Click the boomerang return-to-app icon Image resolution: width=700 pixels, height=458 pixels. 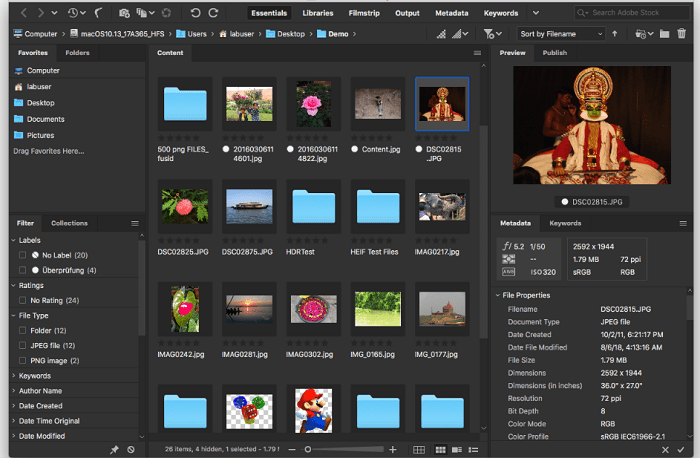tap(99, 13)
